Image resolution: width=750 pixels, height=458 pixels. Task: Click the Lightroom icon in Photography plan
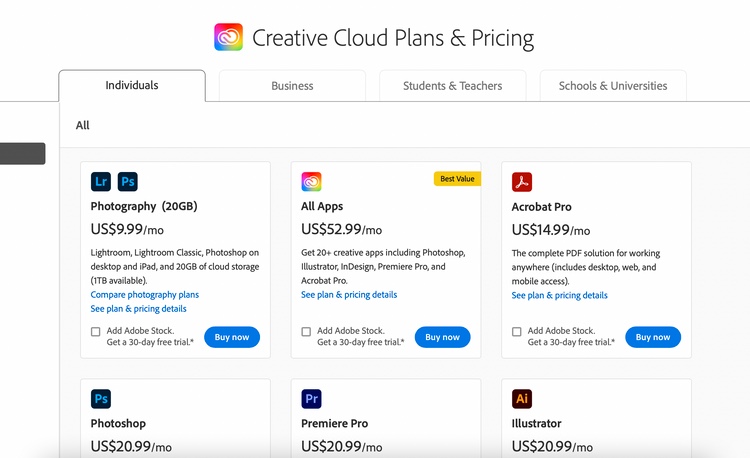[101, 181]
